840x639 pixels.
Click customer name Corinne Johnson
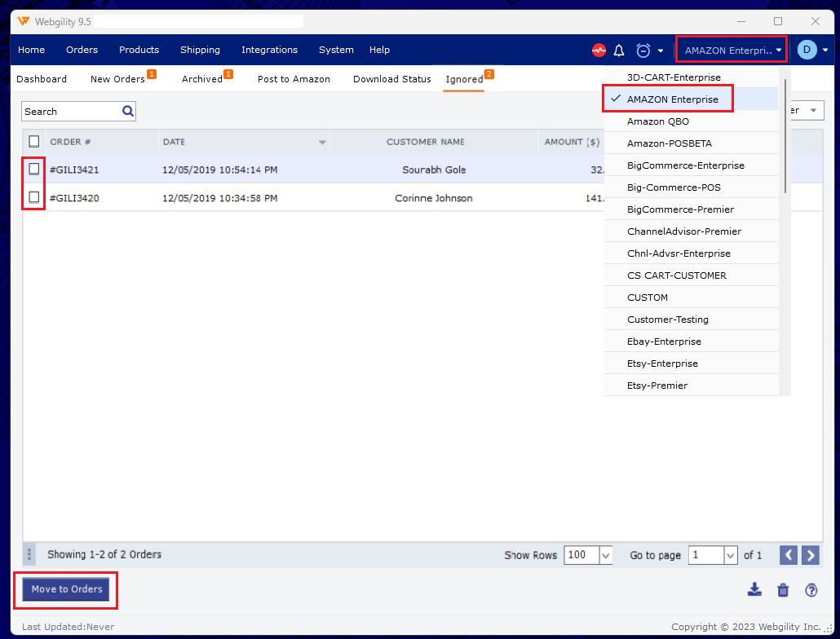(x=433, y=198)
